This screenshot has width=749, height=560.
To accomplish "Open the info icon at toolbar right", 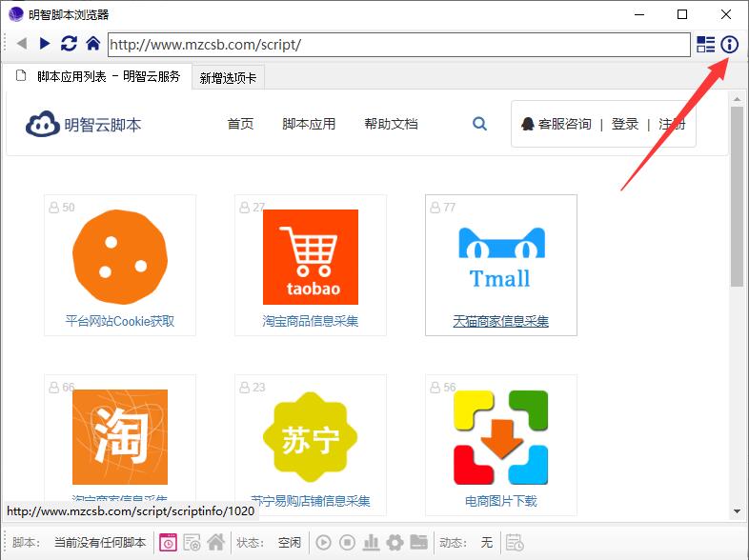I will tap(729, 45).
